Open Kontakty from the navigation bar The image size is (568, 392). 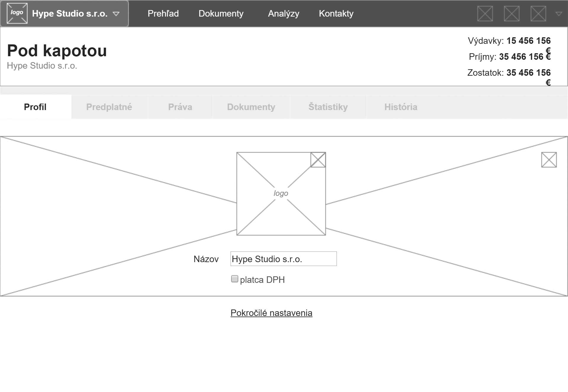pyautogui.click(x=336, y=14)
